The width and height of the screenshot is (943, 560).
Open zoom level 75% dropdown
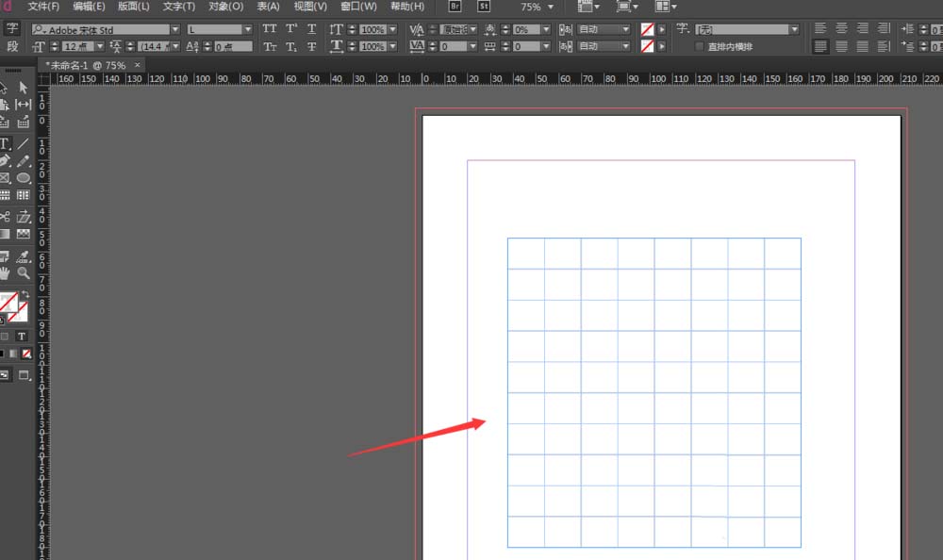551,7
